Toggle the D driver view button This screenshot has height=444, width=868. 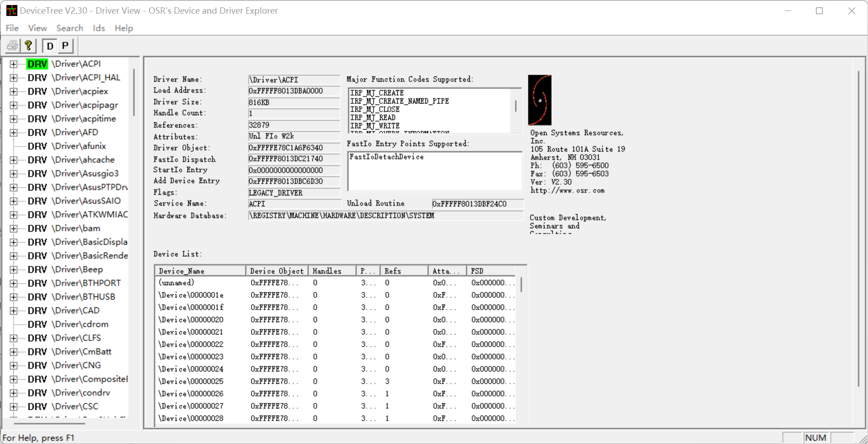[x=50, y=46]
